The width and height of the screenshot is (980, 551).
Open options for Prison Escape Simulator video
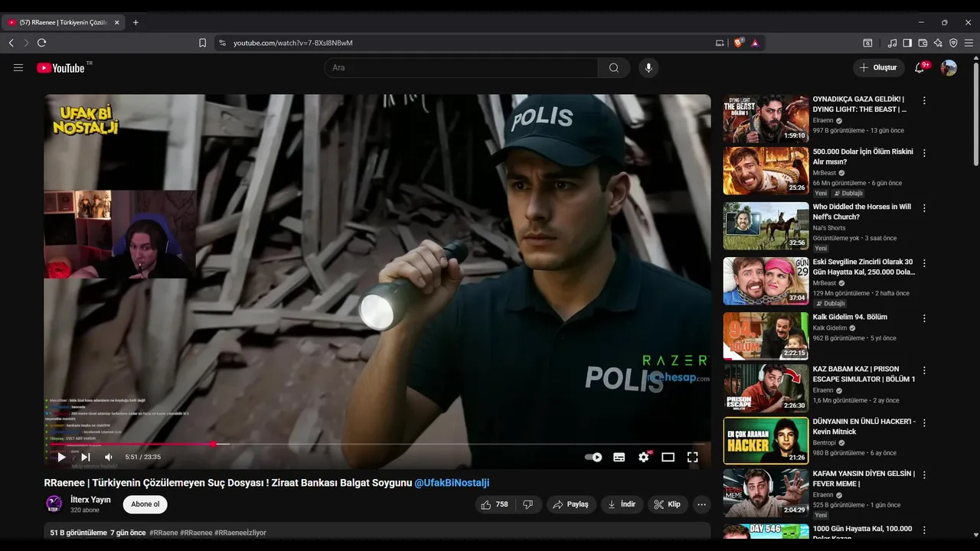point(924,370)
